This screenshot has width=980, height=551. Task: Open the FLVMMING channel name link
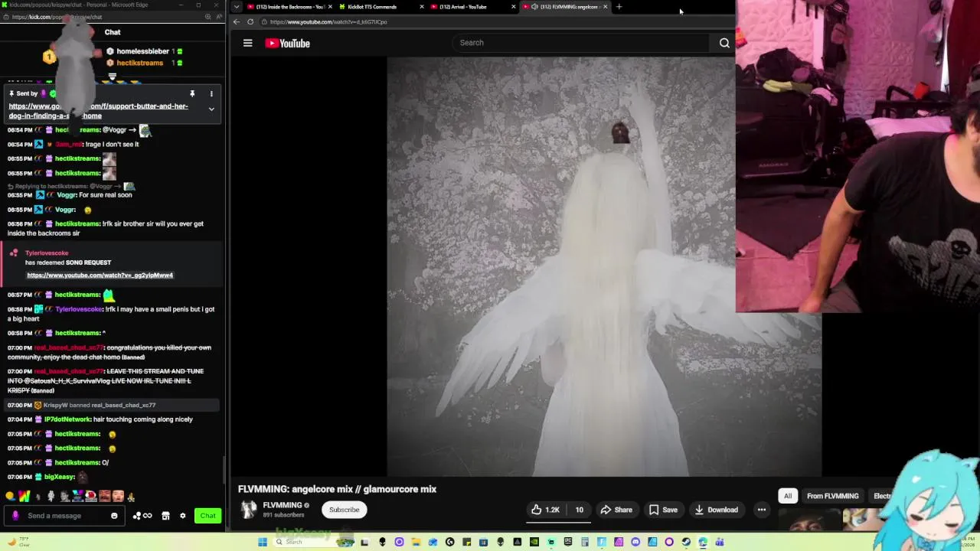click(x=283, y=505)
